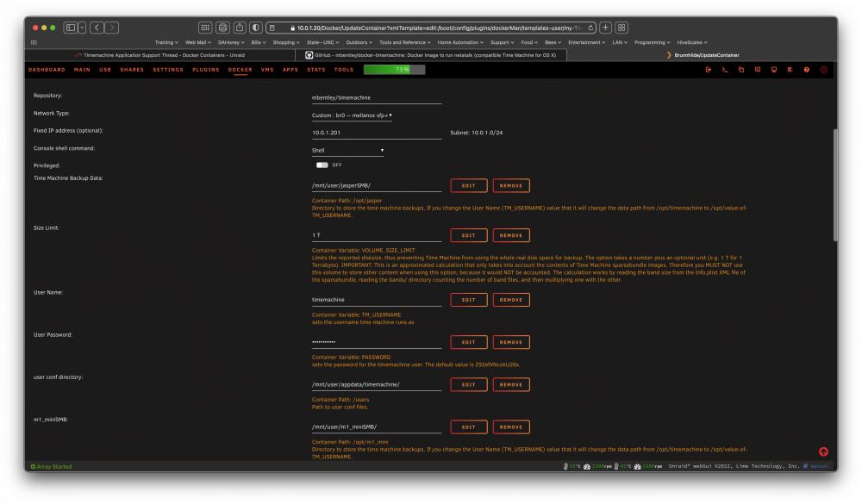Viewport: 862px width, 504px height.
Task: Expand Safari sidebar options chevron
Action: point(82,28)
